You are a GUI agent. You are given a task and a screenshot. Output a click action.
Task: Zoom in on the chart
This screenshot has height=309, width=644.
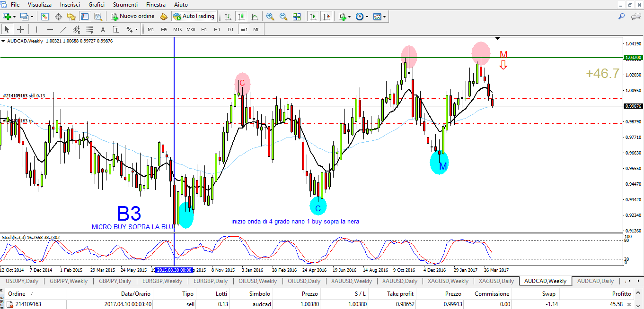pyautogui.click(x=270, y=17)
